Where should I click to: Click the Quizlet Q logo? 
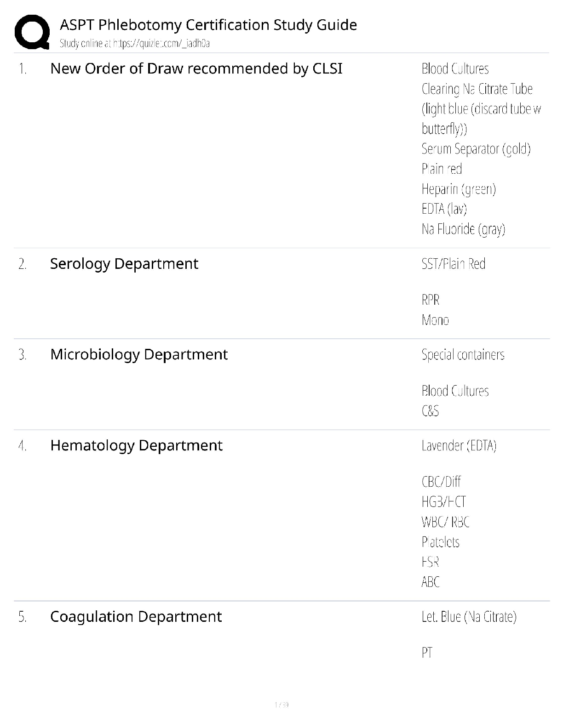click(32, 32)
